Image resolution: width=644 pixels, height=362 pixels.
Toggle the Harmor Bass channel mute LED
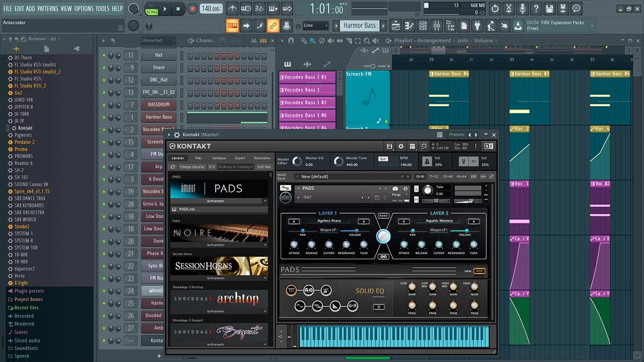coord(104,117)
